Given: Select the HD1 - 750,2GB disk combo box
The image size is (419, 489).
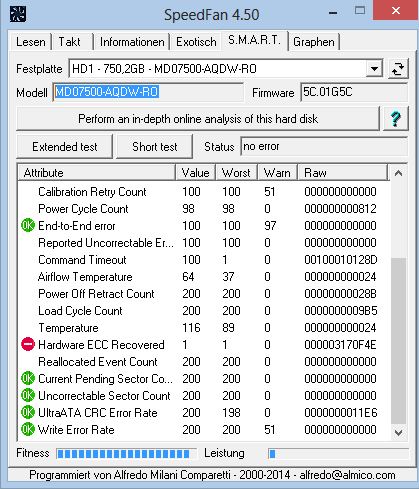Looking at the screenshot, I should [x=226, y=69].
